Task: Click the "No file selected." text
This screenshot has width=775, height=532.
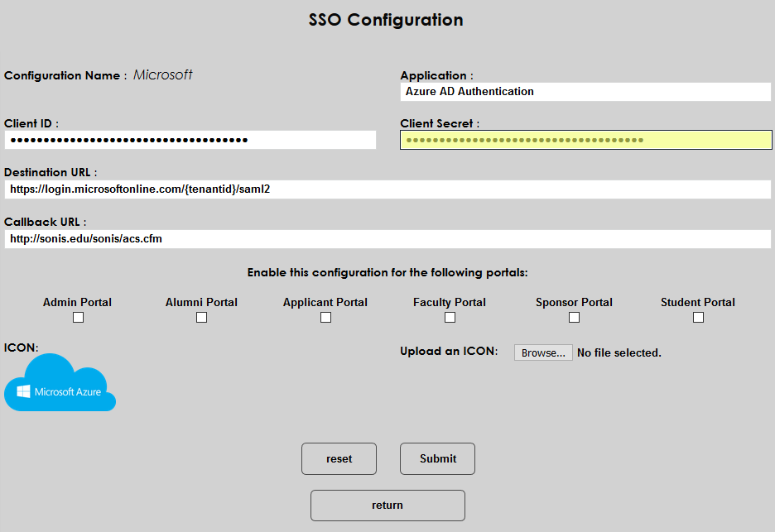Action: pyautogui.click(x=619, y=352)
